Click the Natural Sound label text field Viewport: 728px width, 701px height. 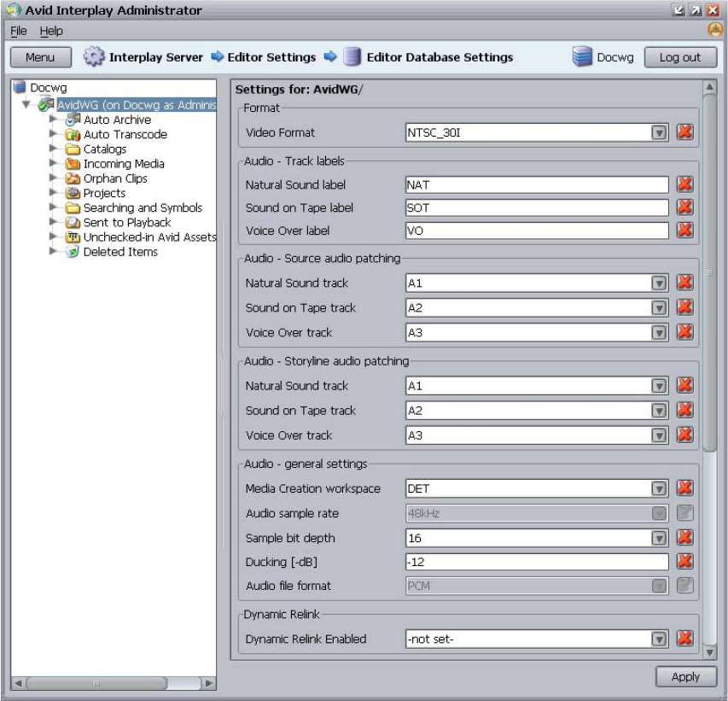537,185
